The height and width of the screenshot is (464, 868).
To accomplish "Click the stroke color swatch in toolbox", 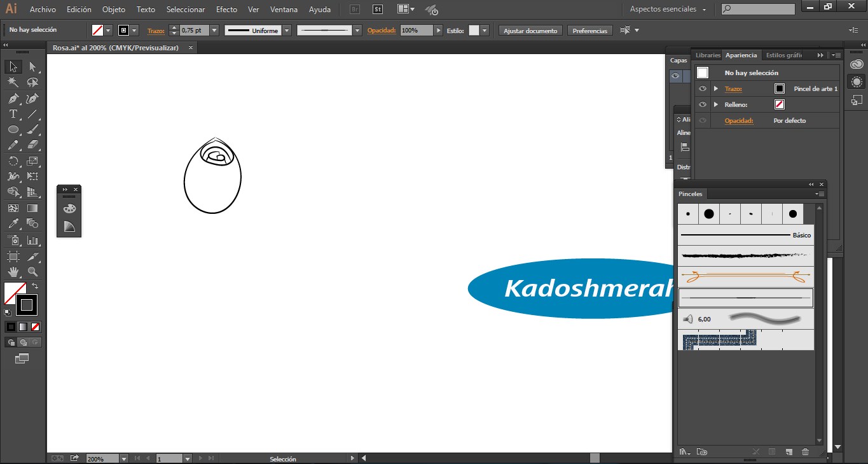I will point(27,305).
